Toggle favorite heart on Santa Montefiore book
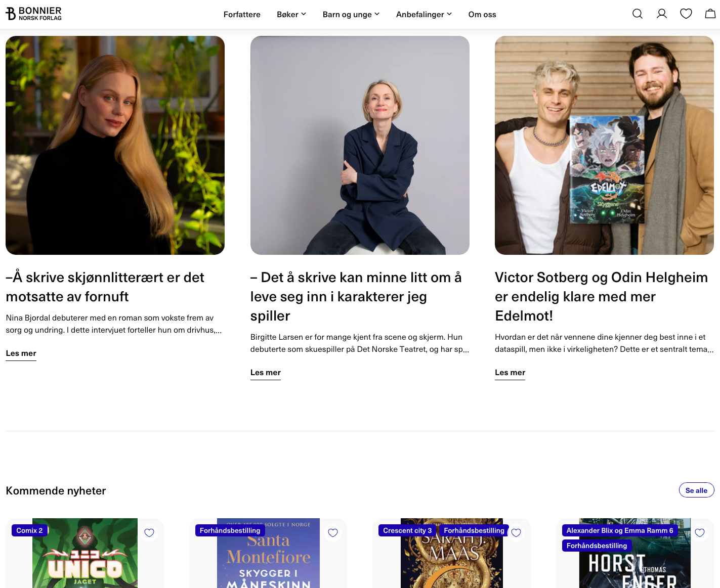 coord(333,532)
